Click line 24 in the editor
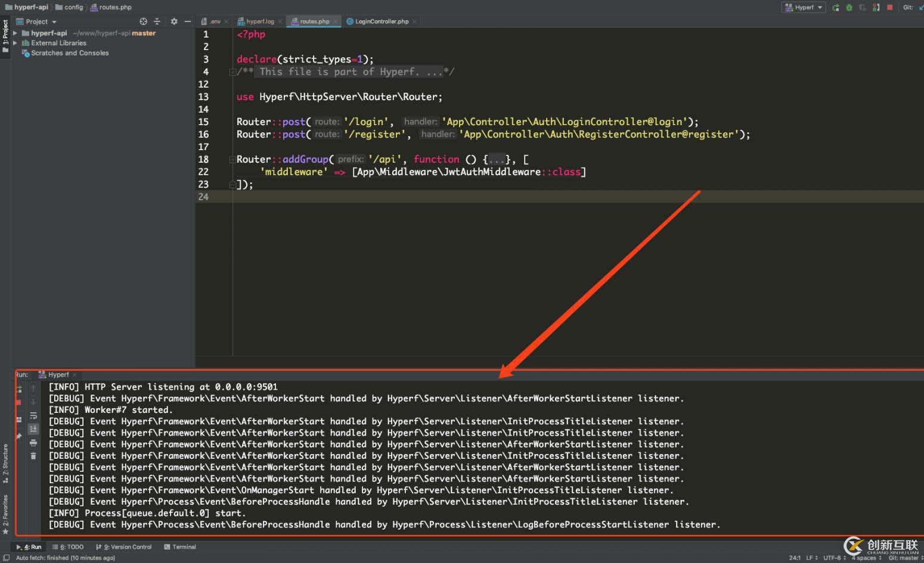This screenshot has width=924, height=563. [560, 197]
